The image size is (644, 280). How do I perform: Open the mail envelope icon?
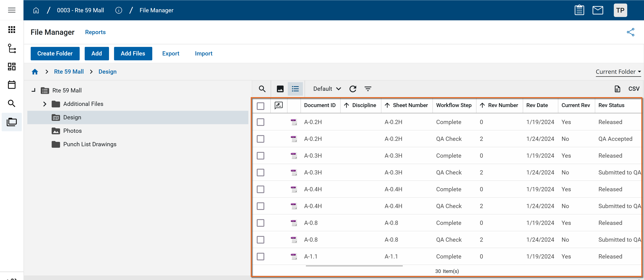pyautogui.click(x=598, y=10)
